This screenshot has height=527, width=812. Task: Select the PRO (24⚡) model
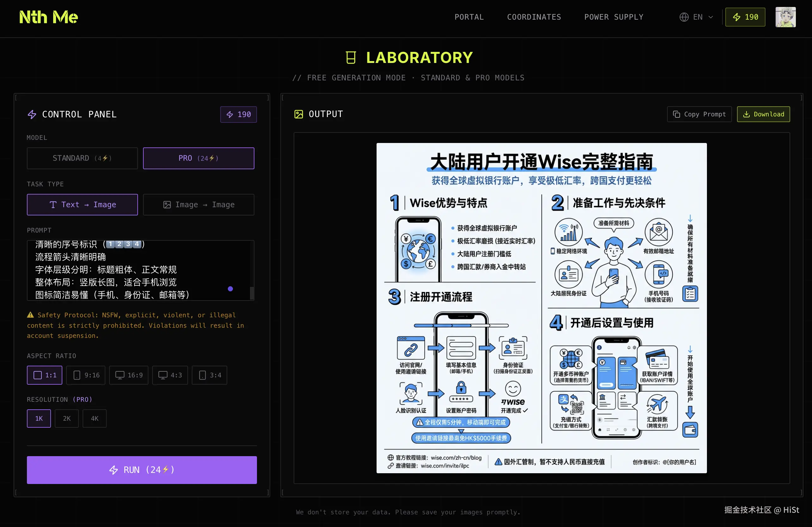pos(198,158)
